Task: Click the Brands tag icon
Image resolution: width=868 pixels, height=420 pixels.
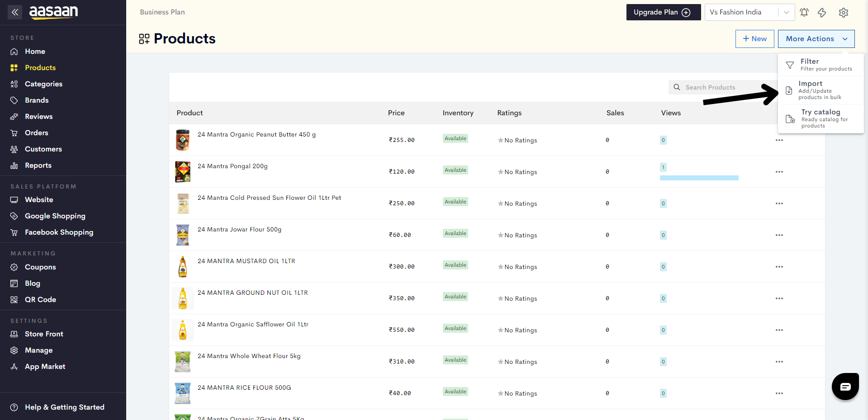Action: [x=14, y=100]
